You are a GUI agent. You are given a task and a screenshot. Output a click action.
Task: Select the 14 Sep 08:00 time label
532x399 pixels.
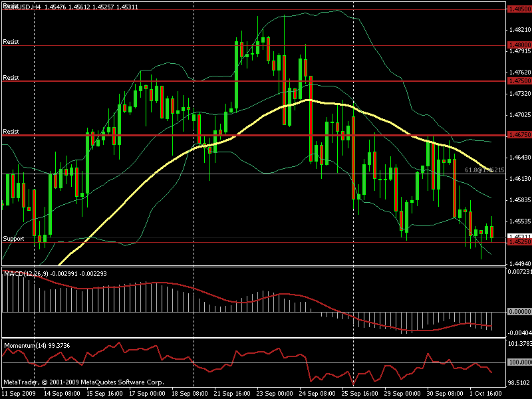62,394
